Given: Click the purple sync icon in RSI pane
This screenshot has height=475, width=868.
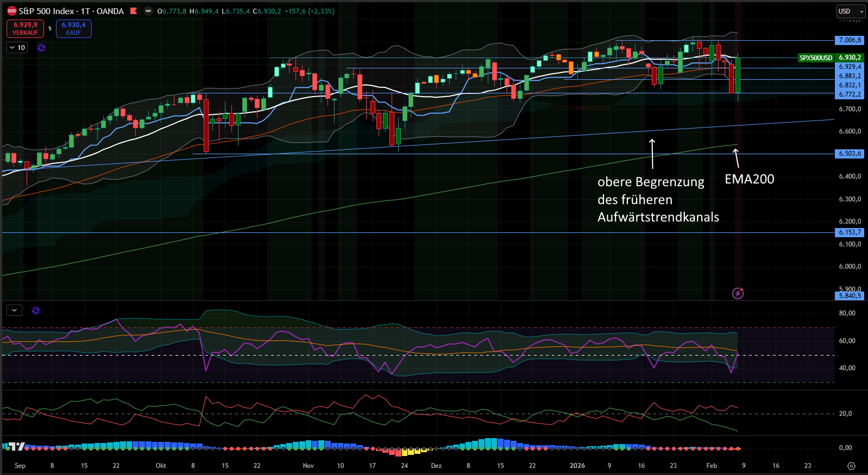Looking at the screenshot, I should point(36,311).
